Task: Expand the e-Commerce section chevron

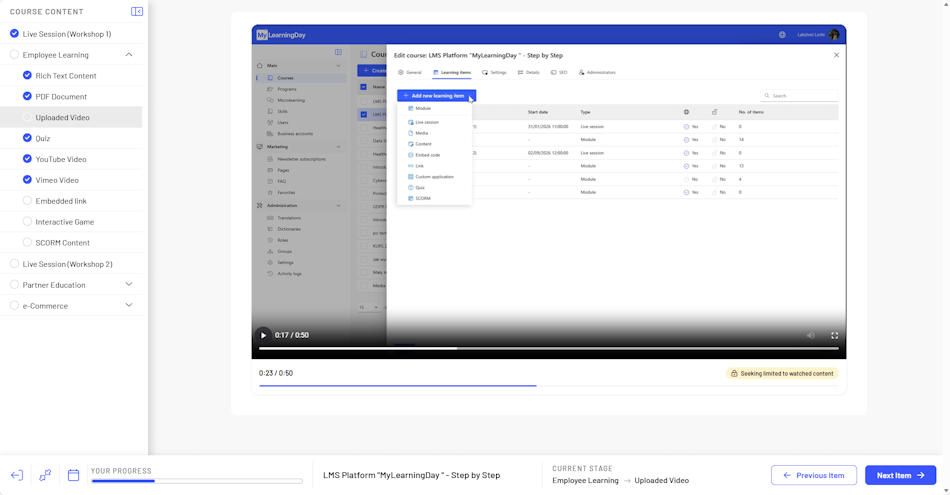Action: (129, 305)
